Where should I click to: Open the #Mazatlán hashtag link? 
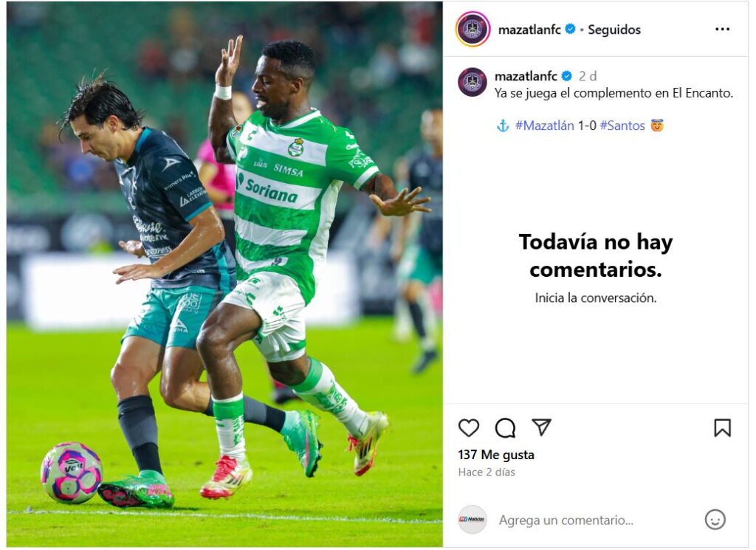coord(544,126)
